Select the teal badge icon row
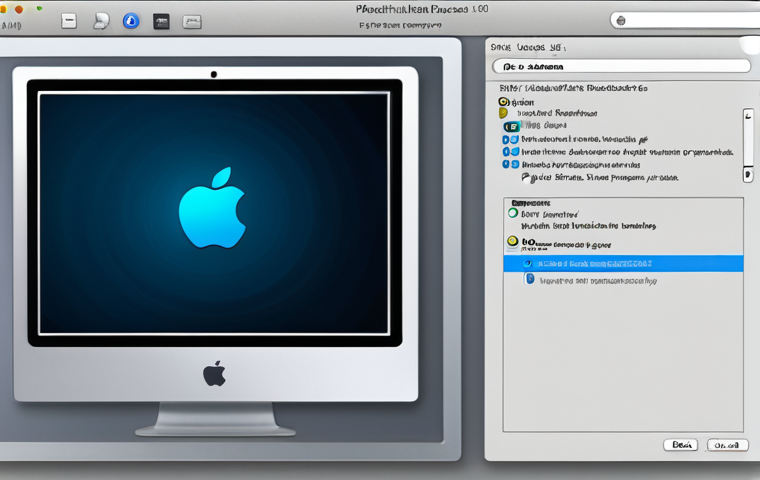This screenshot has height=480, width=760. 535,126
